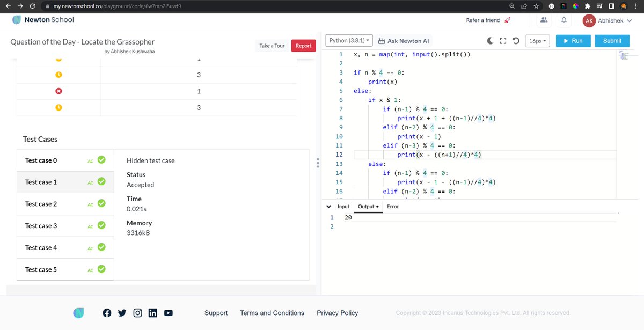
Task: Open the browser extensions puzzle icon
Action: (x=588, y=6)
